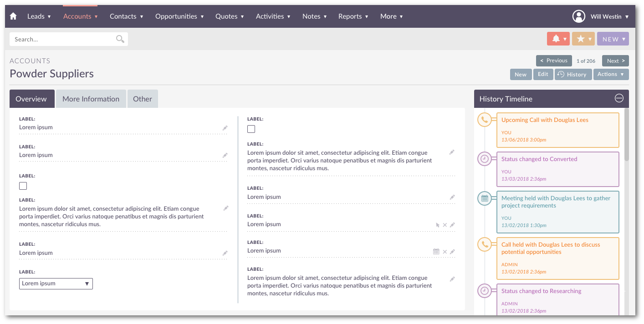This screenshot has width=644, height=324.
Task: Select the home icon in navigation bar
Action: (13, 16)
